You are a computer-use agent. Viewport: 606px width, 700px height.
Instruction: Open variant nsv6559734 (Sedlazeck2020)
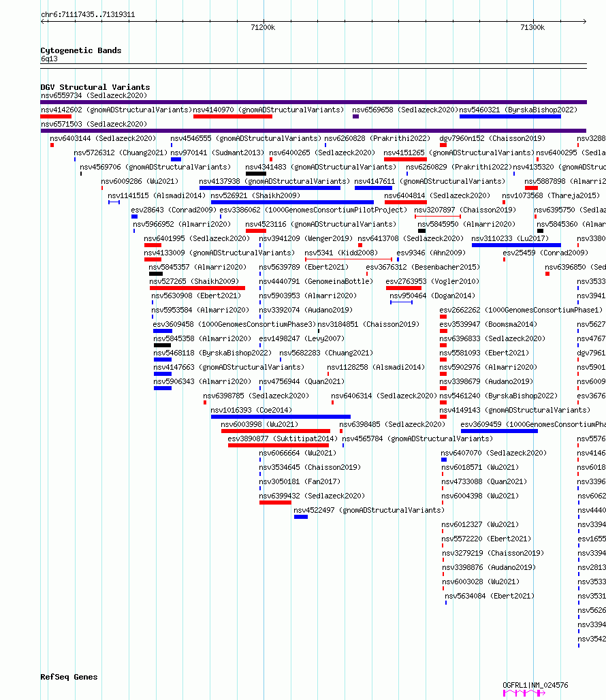click(x=94, y=95)
